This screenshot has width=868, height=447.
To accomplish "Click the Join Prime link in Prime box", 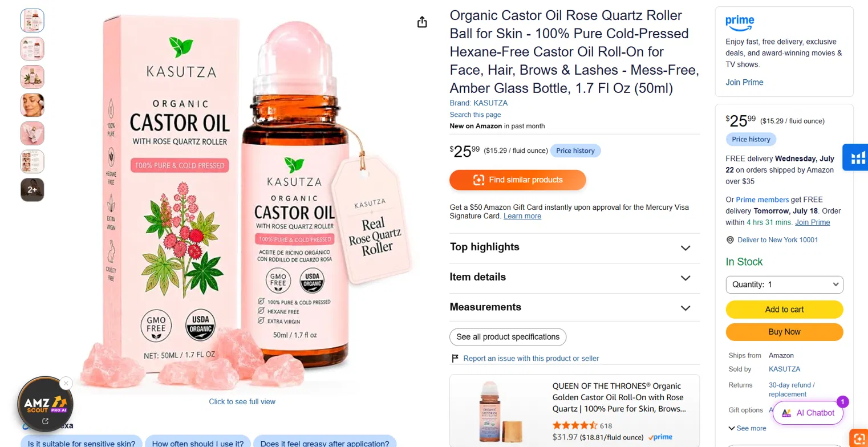I will (744, 82).
